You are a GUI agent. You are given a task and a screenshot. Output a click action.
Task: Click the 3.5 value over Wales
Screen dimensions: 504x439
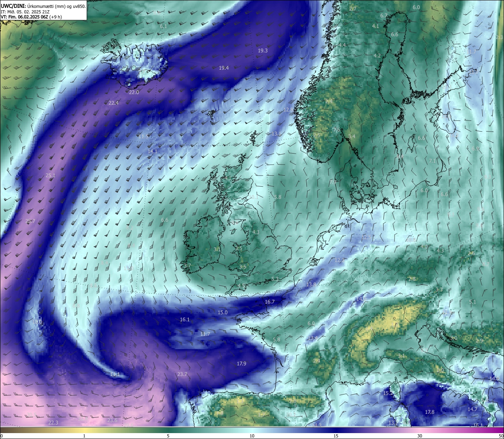243,267
